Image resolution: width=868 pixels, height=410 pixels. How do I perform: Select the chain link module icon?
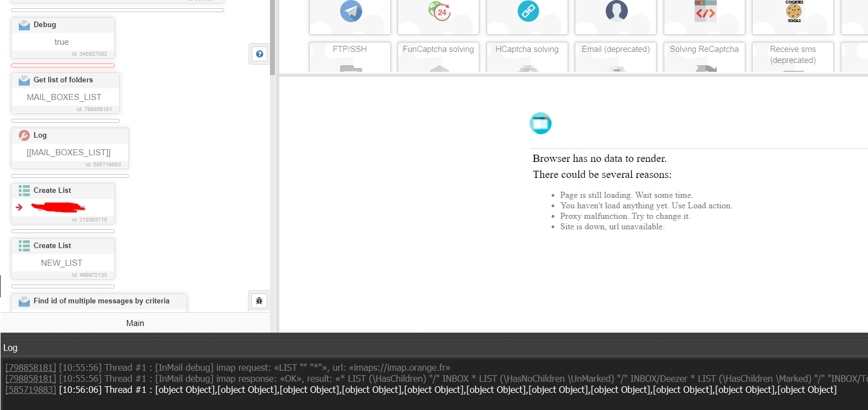click(x=528, y=11)
